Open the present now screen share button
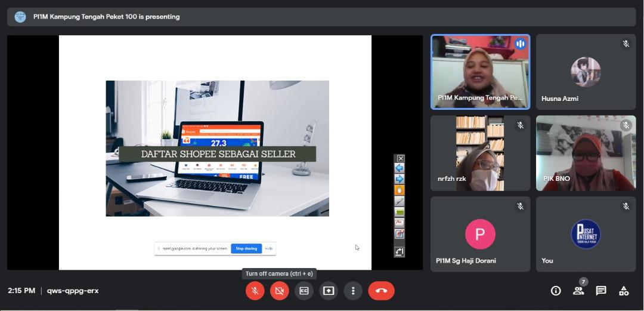The height and width of the screenshot is (311, 644). click(329, 291)
